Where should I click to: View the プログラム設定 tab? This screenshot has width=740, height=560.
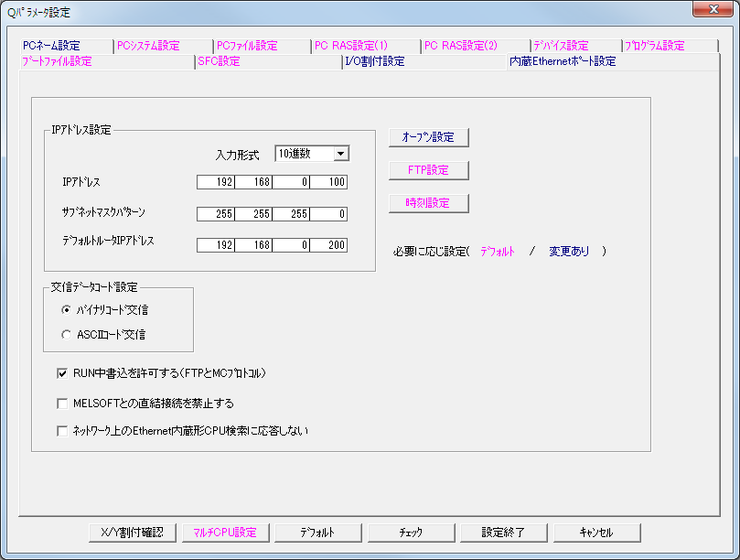(654, 44)
